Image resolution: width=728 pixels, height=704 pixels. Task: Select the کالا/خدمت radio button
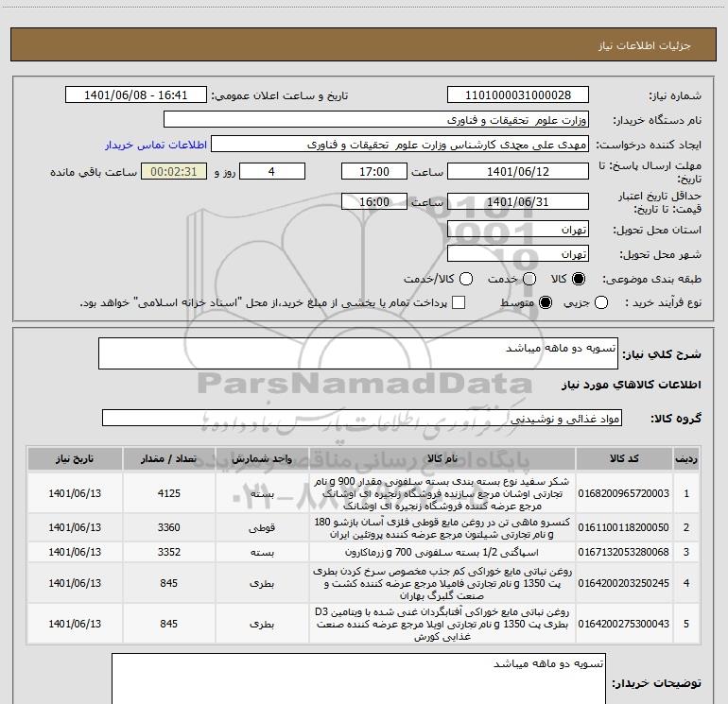pyautogui.click(x=466, y=279)
